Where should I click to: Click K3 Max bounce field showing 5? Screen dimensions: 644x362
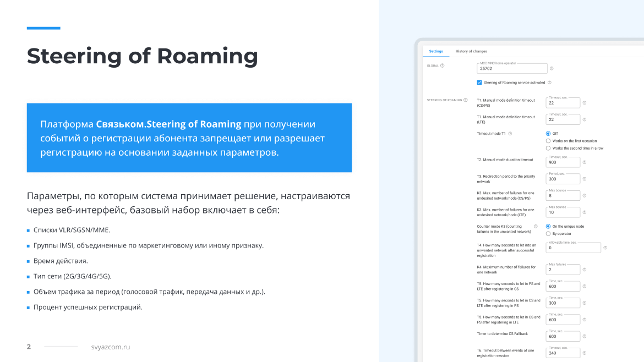coord(563,195)
